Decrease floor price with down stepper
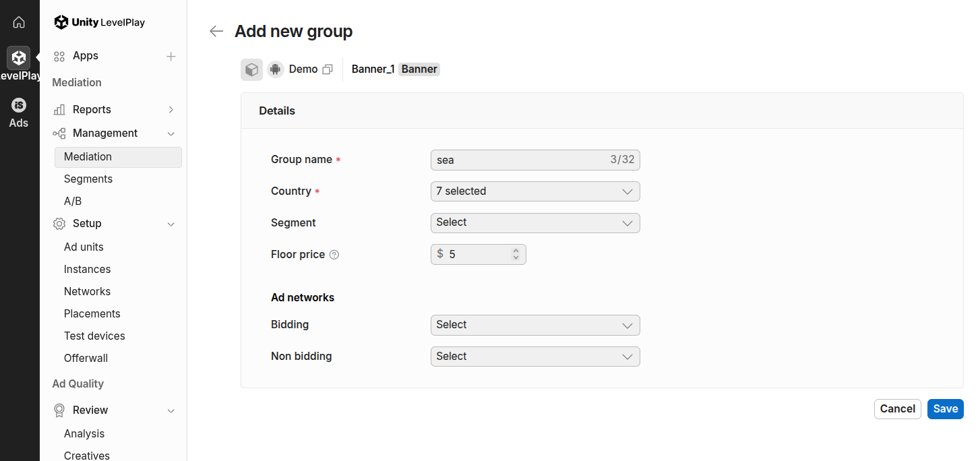980x461 pixels. point(516,257)
